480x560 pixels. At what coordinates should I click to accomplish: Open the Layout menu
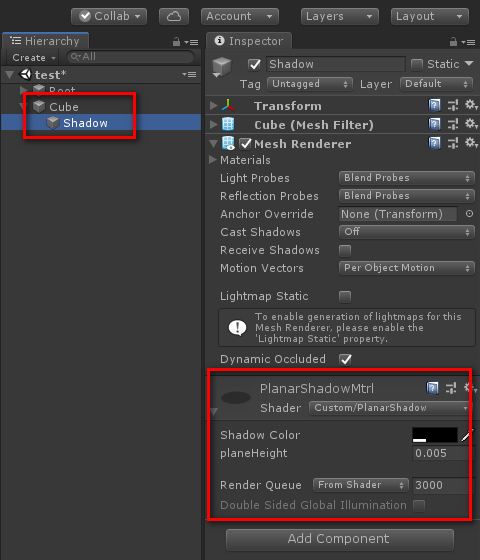(430, 16)
